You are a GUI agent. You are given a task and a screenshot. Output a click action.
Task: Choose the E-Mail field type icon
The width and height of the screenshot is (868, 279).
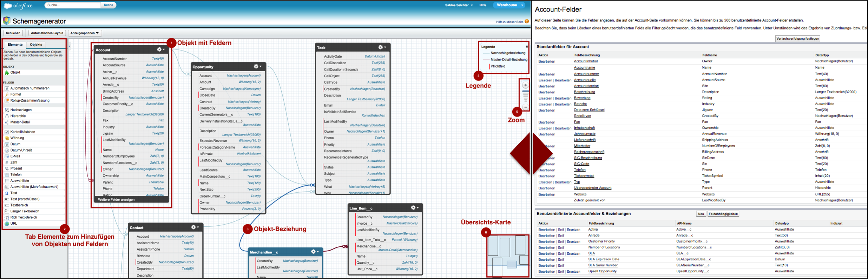click(x=7, y=156)
